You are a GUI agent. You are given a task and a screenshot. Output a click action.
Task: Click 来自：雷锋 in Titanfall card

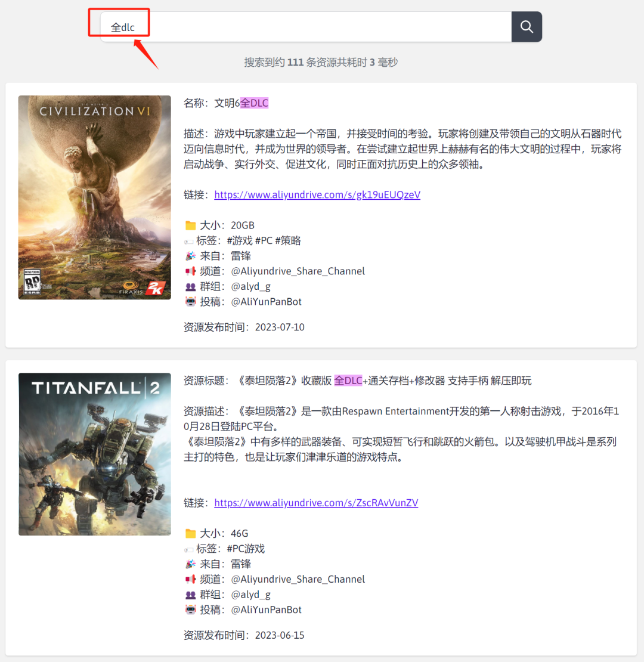click(x=225, y=564)
